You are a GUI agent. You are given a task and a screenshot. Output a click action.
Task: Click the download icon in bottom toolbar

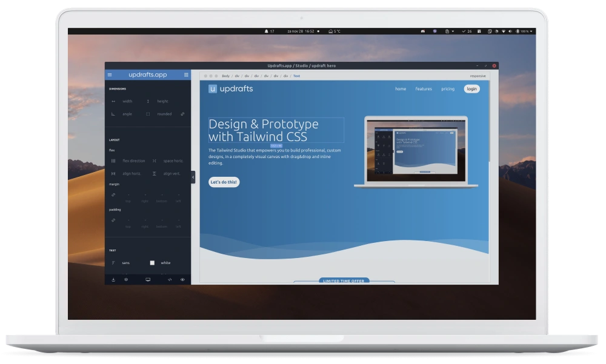click(x=113, y=279)
